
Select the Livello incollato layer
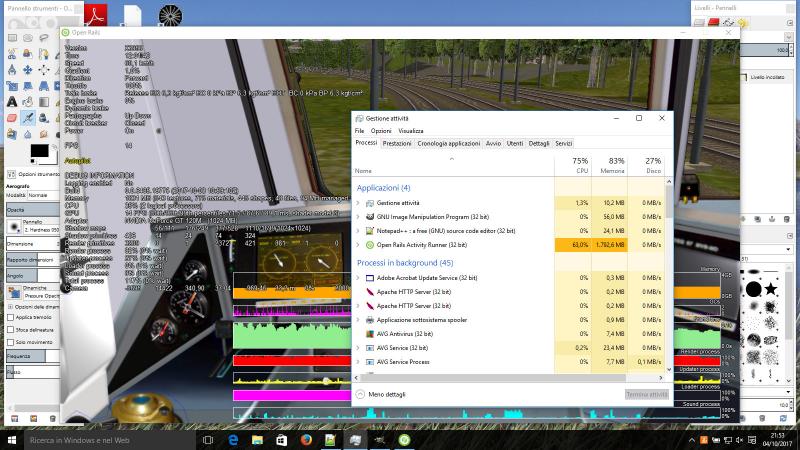click(765, 77)
